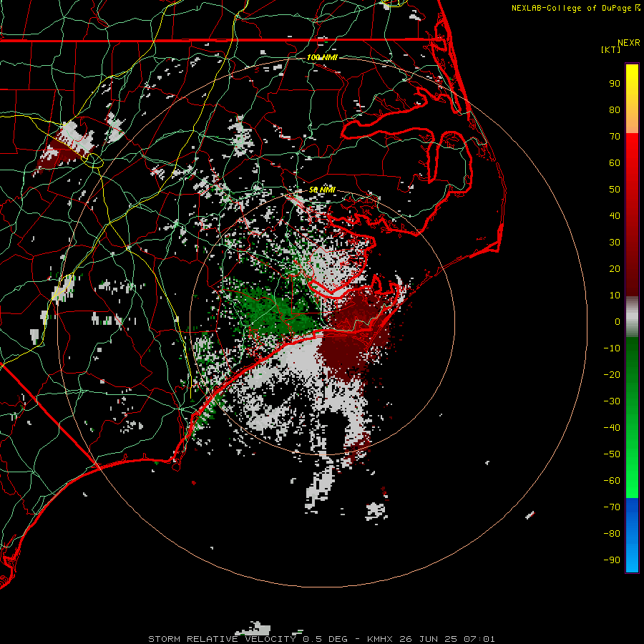Click the positive 80 scale value
The width and height of the screenshot is (644, 644).
pyautogui.click(x=615, y=109)
